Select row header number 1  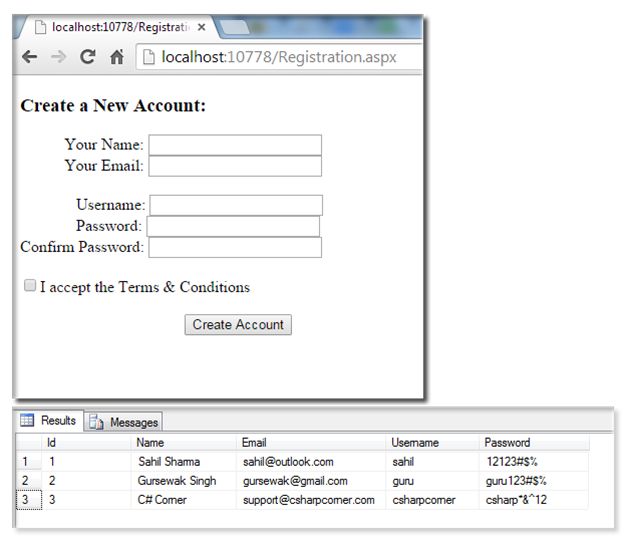pos(28,462)
